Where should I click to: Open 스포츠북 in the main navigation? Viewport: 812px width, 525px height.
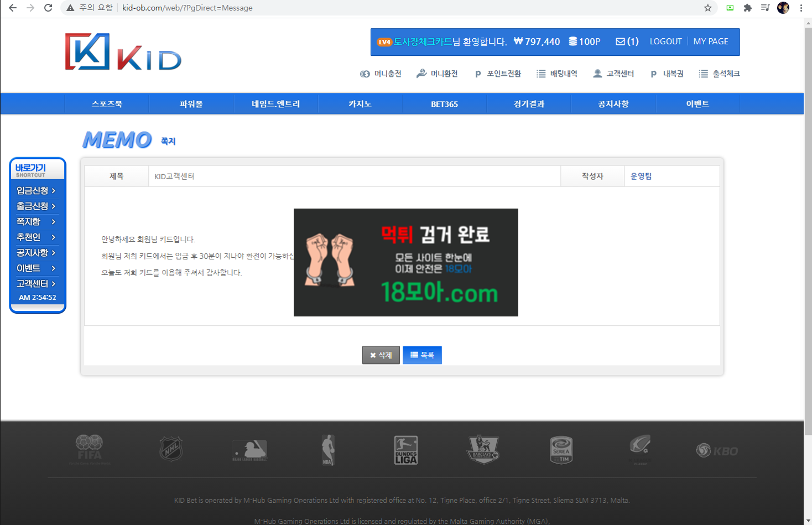107,104
